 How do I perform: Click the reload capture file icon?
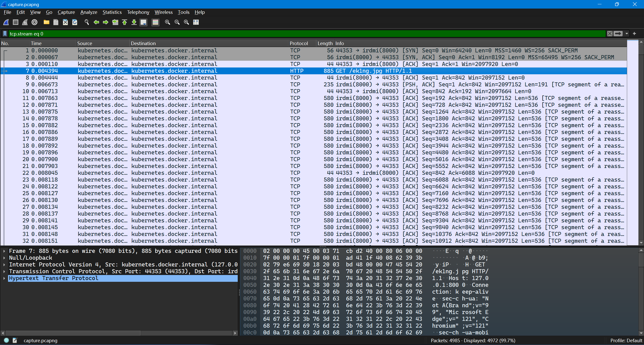[75, 22]
